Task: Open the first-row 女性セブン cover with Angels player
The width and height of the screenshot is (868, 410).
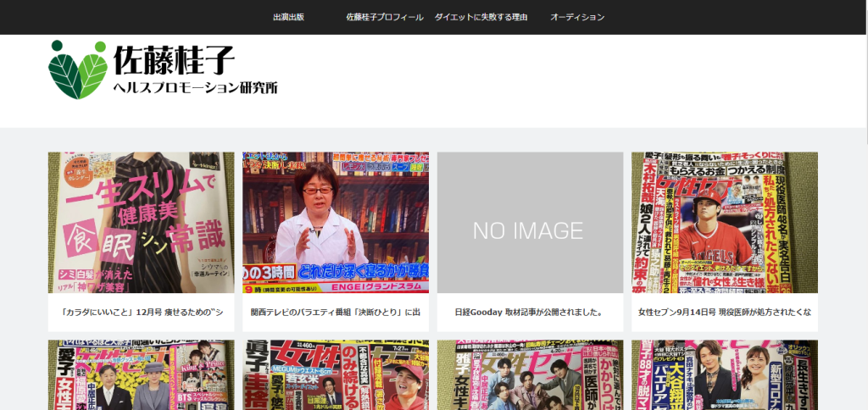Action: (x=724, y=223)
